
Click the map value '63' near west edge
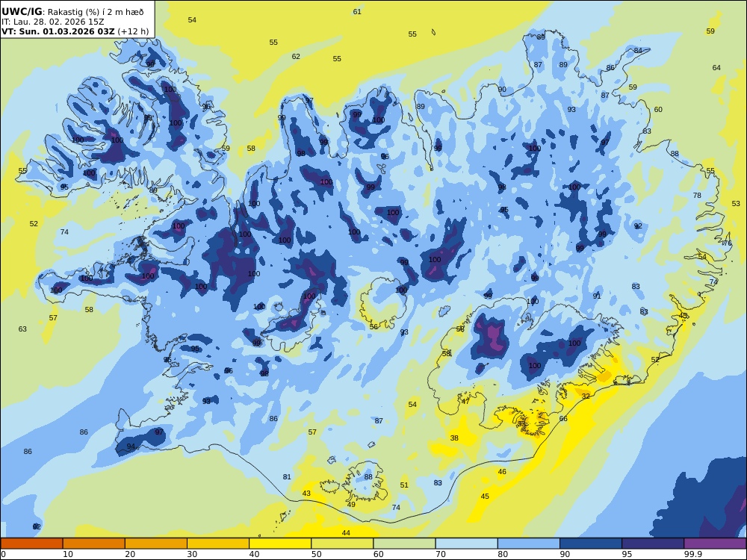[x=22, y=329]
